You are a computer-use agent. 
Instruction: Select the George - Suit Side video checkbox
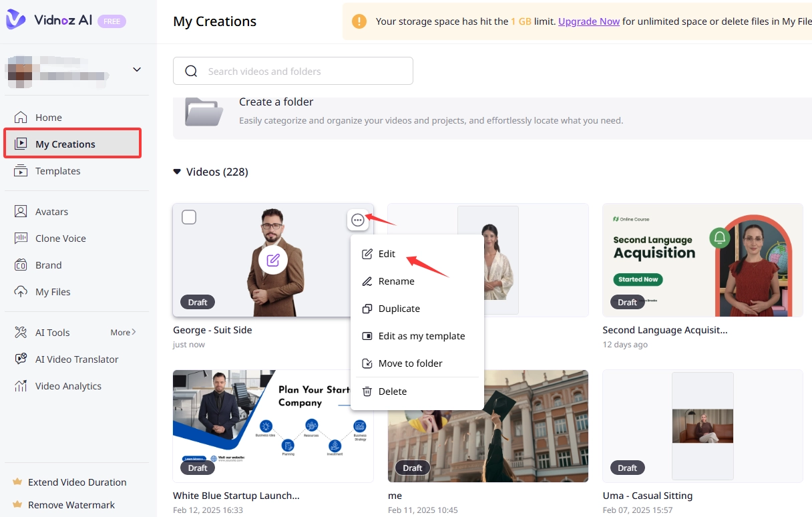189,217
